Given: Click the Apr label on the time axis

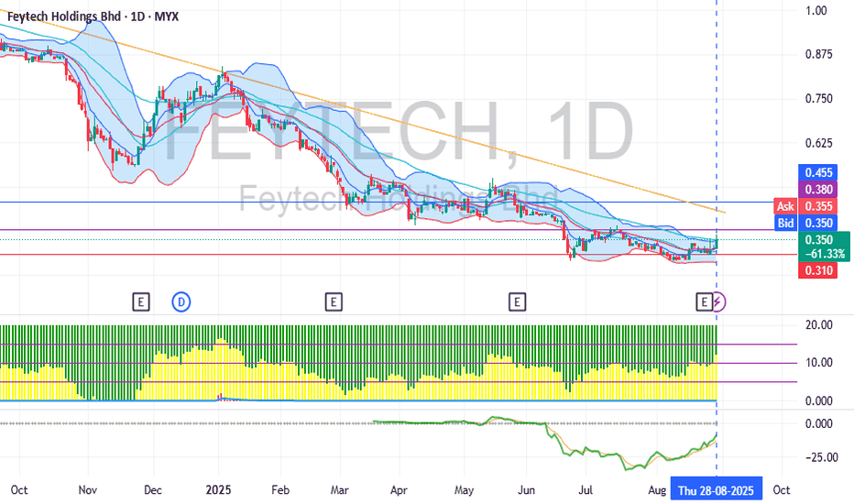Looking at the screenshot, I should 399,490.
